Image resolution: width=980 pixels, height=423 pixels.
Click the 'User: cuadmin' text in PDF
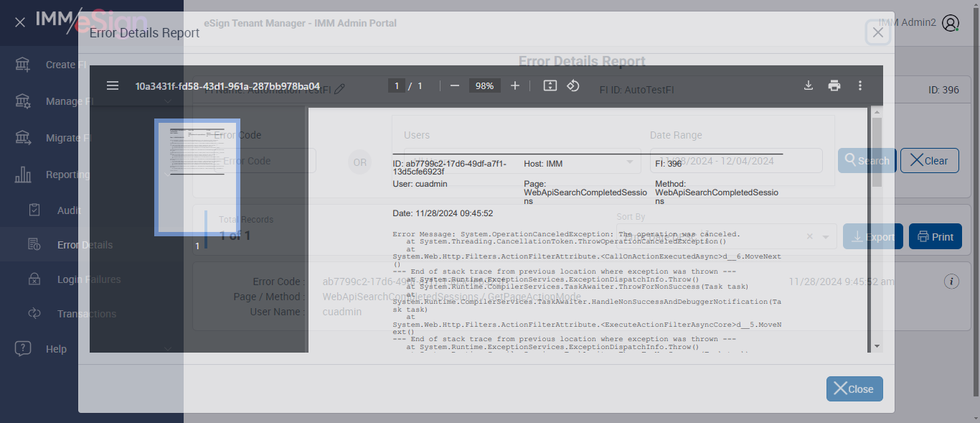point(420,185)
